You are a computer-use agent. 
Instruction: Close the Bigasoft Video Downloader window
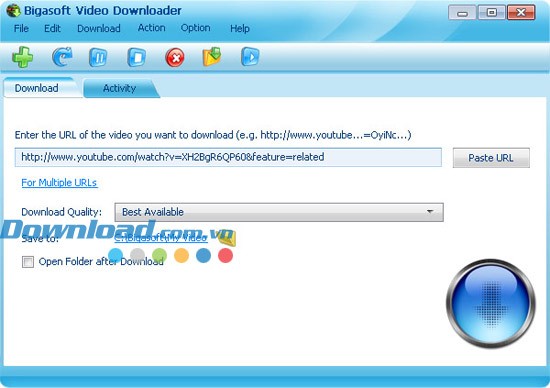tap(521, 13)
